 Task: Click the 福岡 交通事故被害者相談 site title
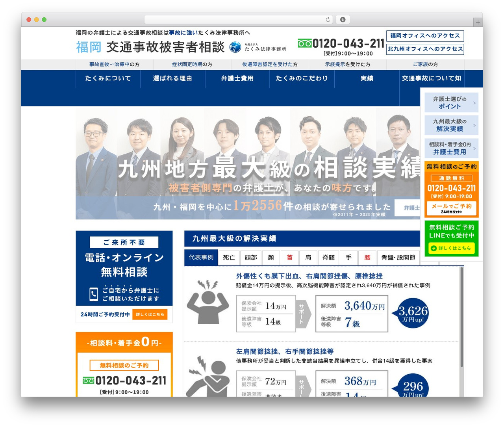tap(150, 47)
